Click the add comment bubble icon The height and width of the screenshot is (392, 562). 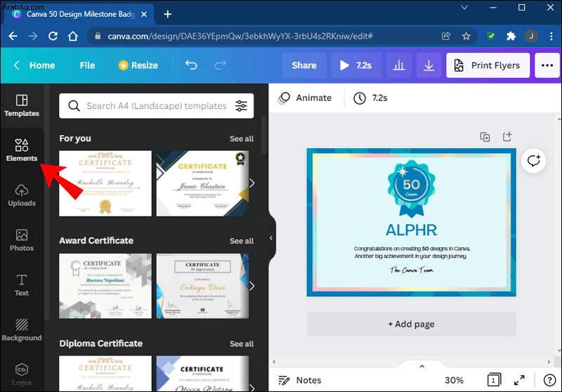pyautogui.click(x=533, y=161)
